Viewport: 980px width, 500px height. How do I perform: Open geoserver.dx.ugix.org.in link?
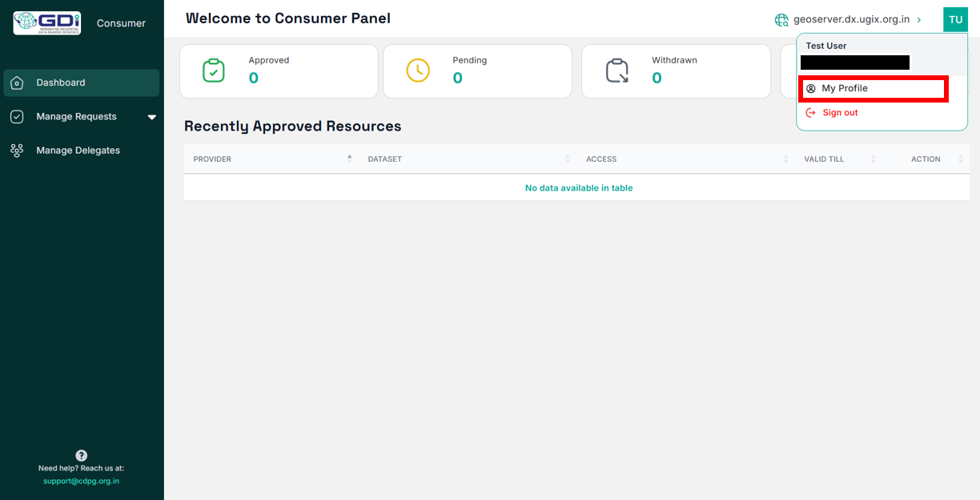(x=850, y=19)
